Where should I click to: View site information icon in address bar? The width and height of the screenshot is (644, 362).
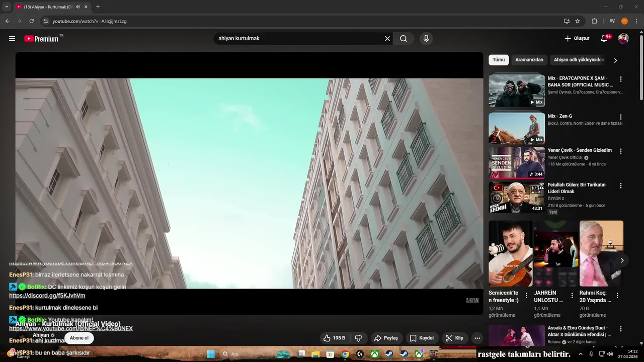click(x=45, y=21)
